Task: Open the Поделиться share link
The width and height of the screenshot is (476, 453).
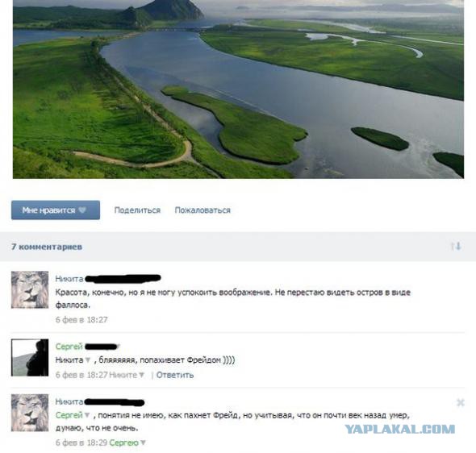Action: [137, 210]
